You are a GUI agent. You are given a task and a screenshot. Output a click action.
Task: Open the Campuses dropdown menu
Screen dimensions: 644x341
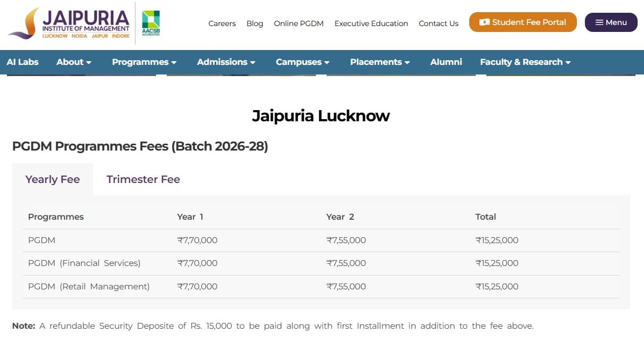302,62
